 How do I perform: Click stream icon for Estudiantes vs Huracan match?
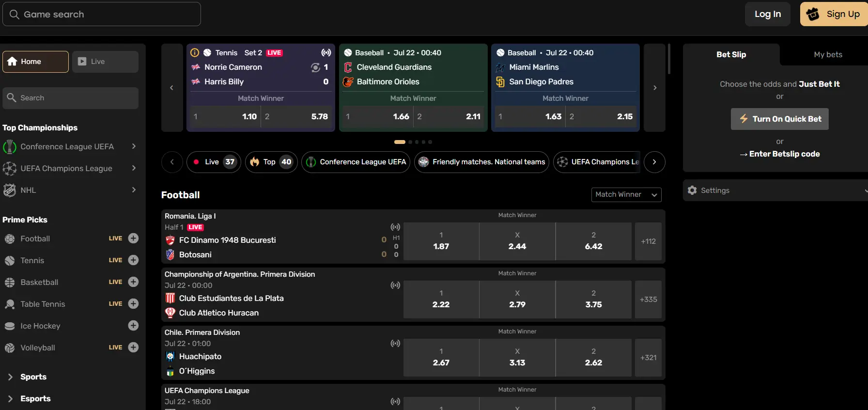coord(395,285)
